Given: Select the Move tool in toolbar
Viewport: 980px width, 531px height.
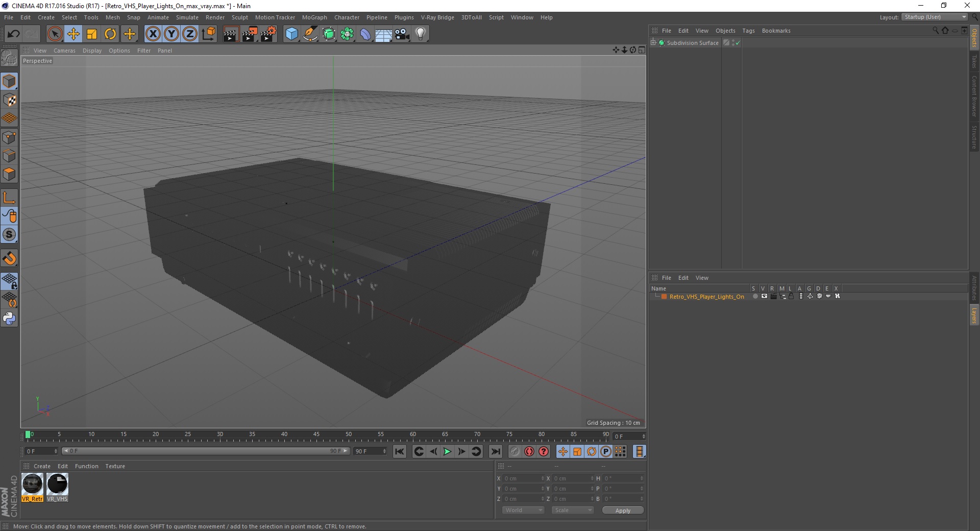Looking at the screenshot, I should 73,34.
